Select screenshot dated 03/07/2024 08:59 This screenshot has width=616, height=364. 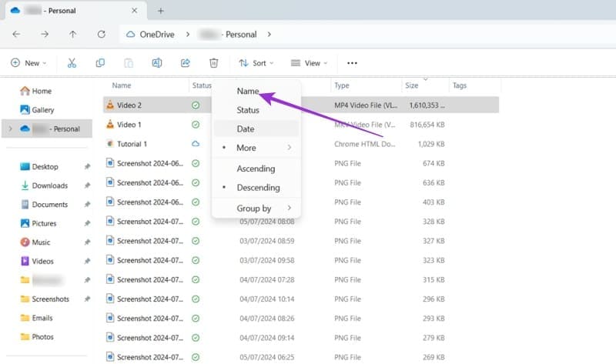[x=149, y=241]
